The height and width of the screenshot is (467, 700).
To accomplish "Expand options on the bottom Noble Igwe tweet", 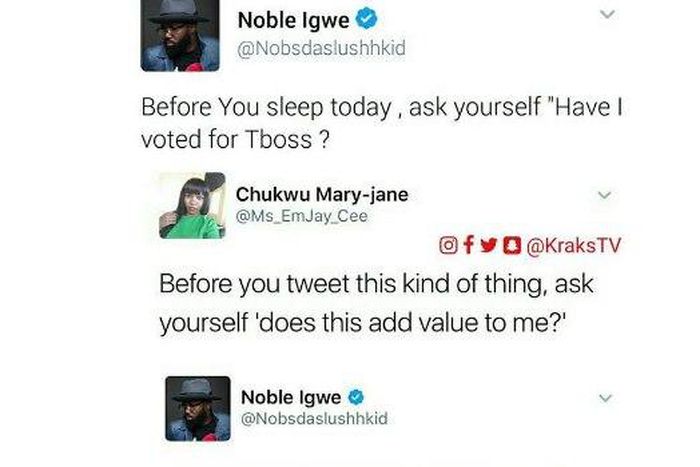I will 603,398.
